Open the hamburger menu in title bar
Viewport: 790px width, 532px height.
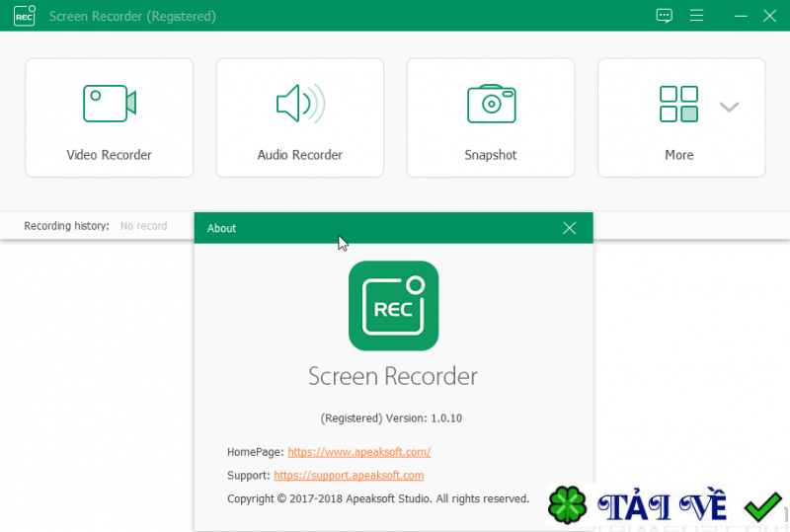696,16
